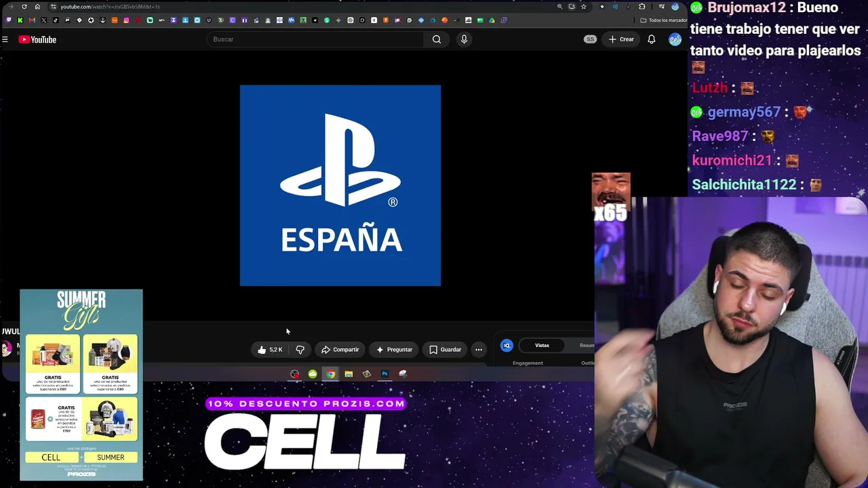
Task: Open the Todos los marcadores folder
Action: (x=663, y=20)
